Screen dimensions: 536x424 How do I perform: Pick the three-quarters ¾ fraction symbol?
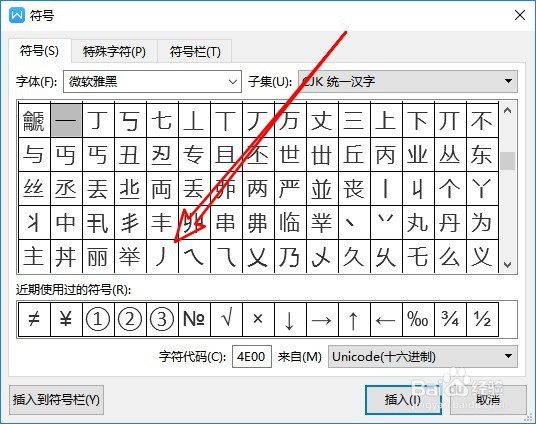(451, 319)
